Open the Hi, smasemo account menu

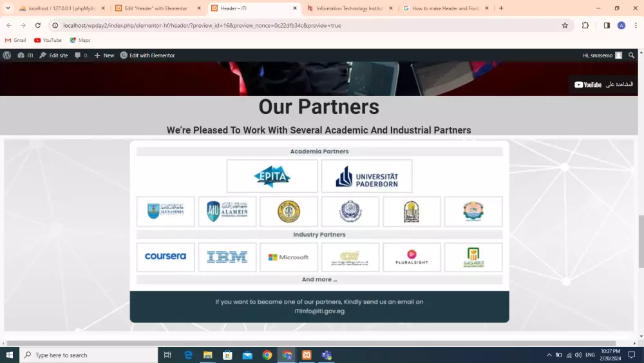(602, 55)
